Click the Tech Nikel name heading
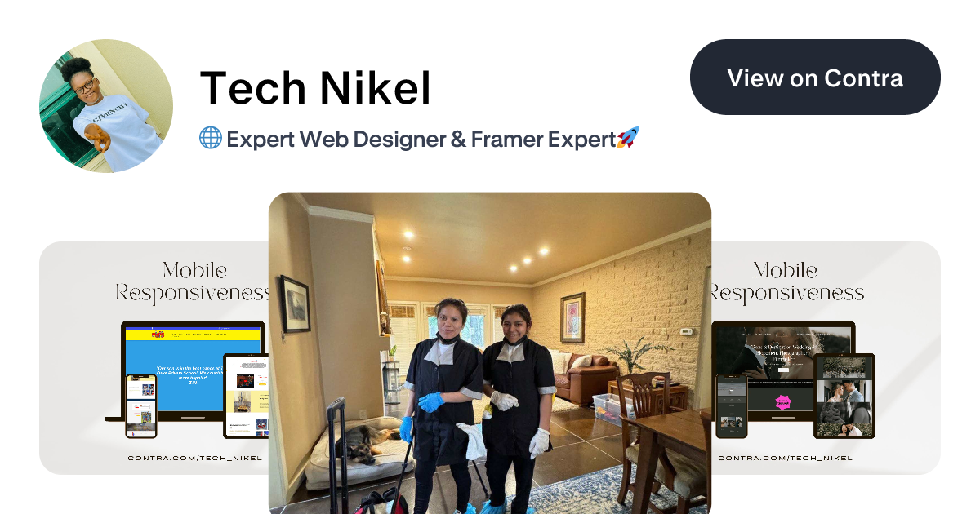Image resolution: width=980 pixels, height=514 pixels. click(315, 88)
